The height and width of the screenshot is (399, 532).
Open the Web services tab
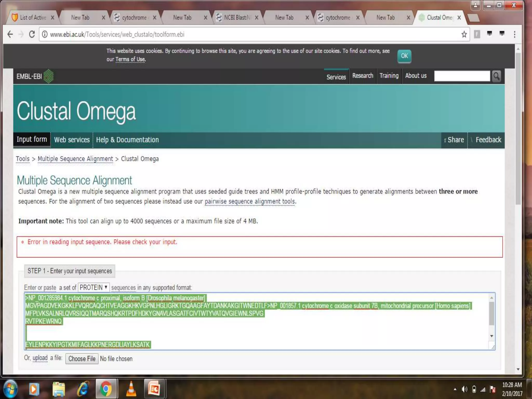(72, 140)
